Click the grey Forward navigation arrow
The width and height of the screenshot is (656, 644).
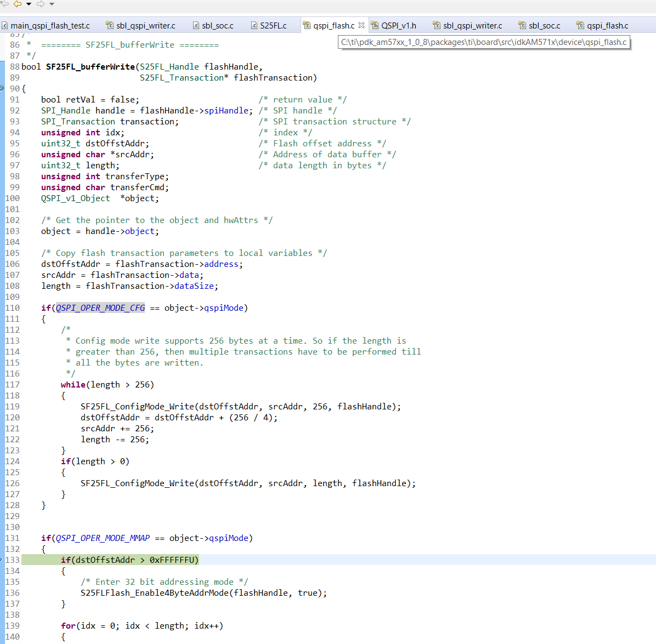pyautogui.click(x=40, y=4)
